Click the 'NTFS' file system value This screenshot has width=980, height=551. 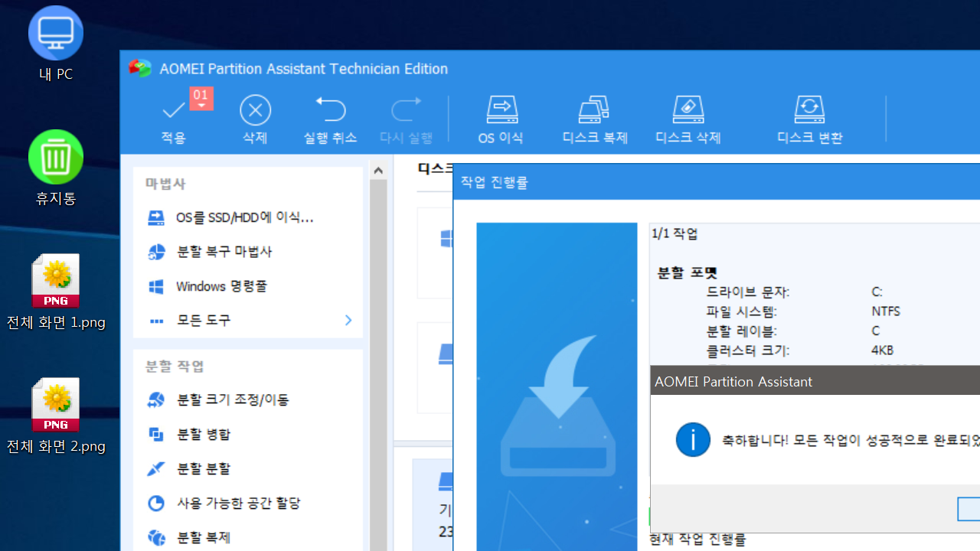coord(886,311)
